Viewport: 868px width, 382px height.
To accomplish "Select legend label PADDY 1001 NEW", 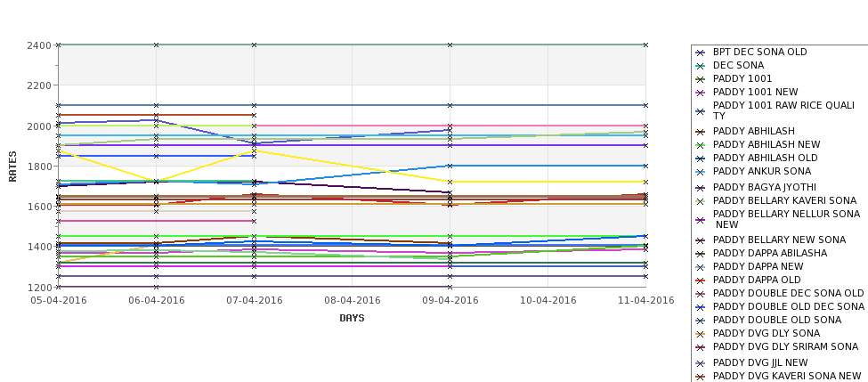I will [x=755, y=92].
